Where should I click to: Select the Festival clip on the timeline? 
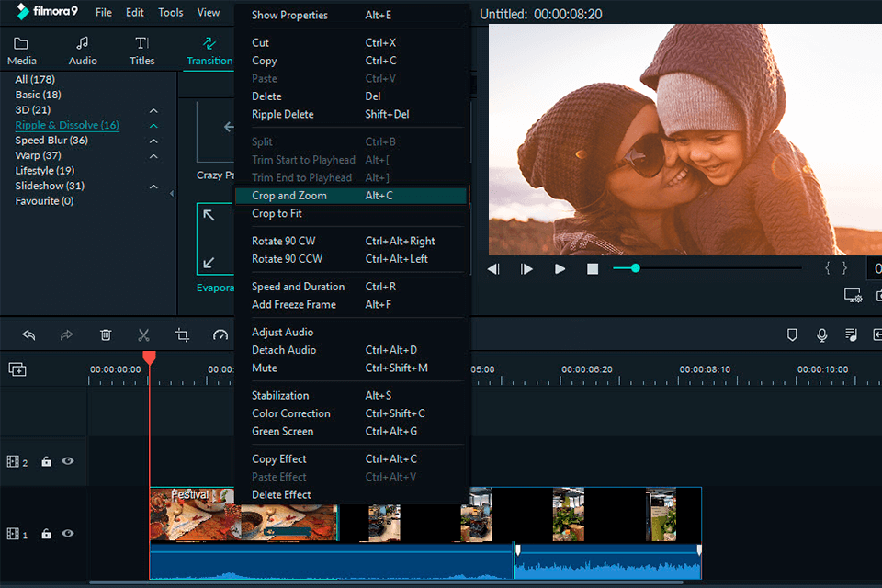[193, 514]
